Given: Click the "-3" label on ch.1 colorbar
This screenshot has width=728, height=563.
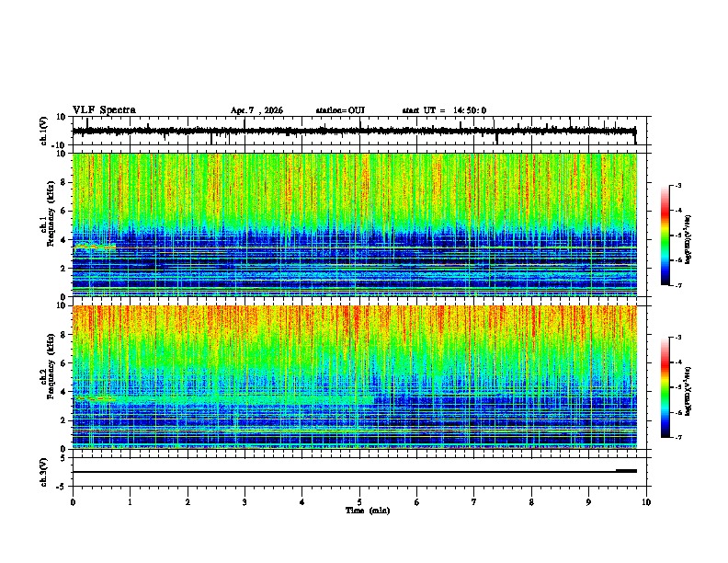Looking at the screenshot, I should [x=677, y=186].
